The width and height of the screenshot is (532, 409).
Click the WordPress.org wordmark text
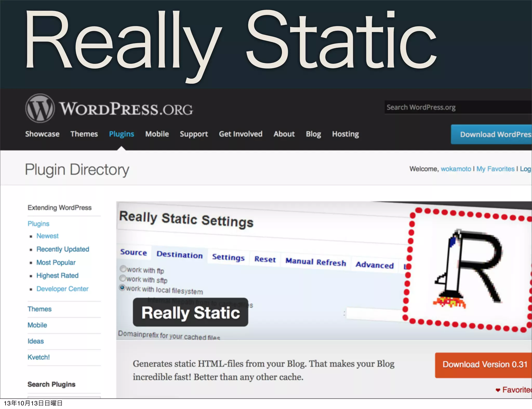(x=127, y=109)
